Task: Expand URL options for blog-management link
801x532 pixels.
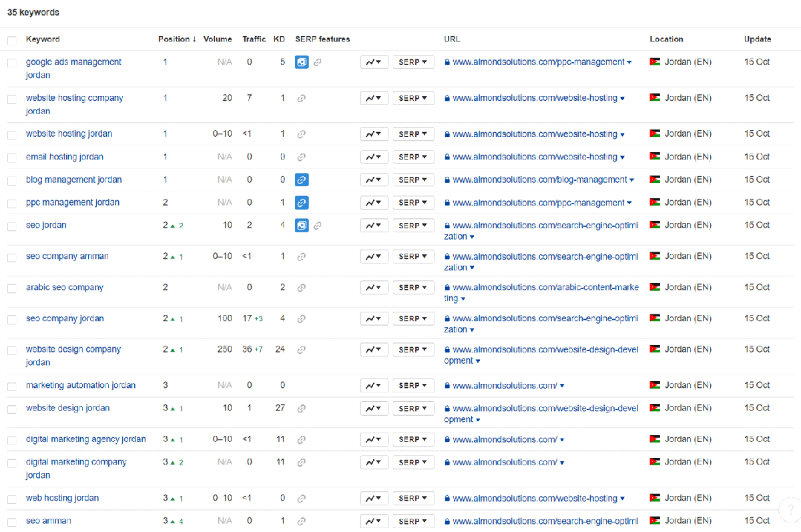Action: (631, 180)
